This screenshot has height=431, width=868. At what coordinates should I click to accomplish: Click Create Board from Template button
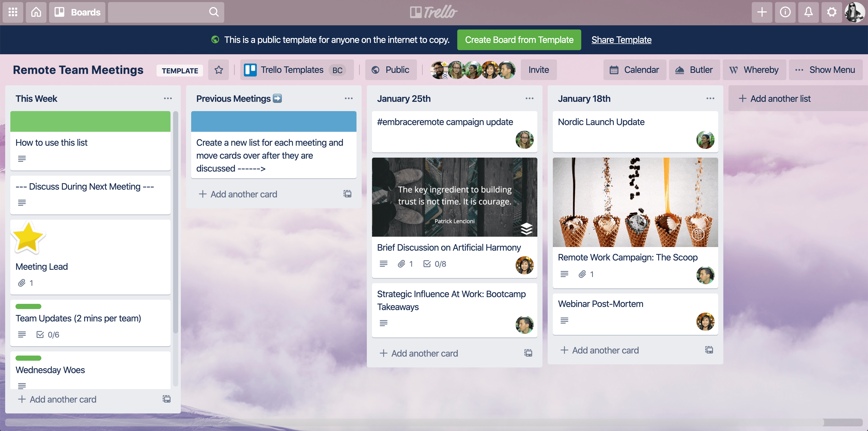tap(519, 39)
